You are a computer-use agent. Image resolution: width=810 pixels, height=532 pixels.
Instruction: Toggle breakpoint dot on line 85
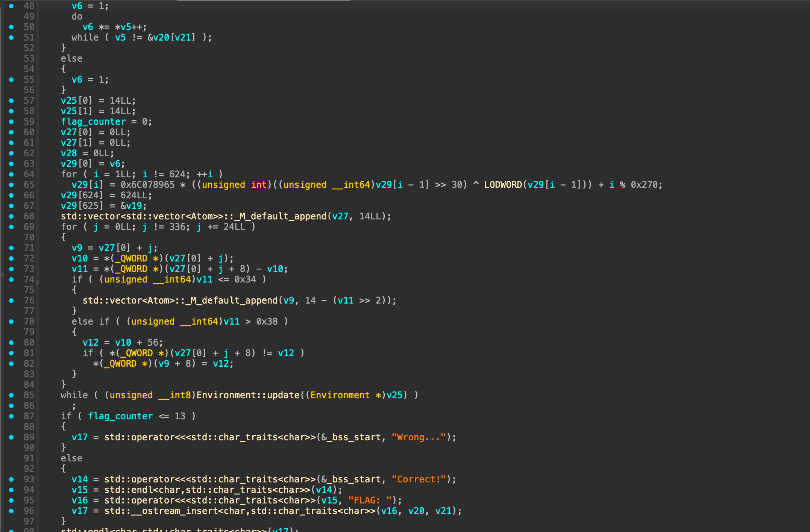point(11,395)
